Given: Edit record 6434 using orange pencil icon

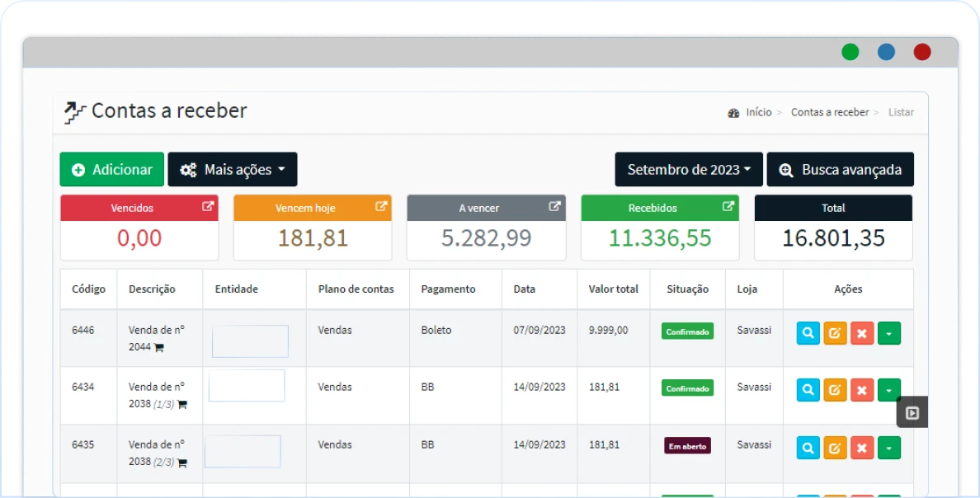Looking at the screenshot, I should tap(835, 389).
